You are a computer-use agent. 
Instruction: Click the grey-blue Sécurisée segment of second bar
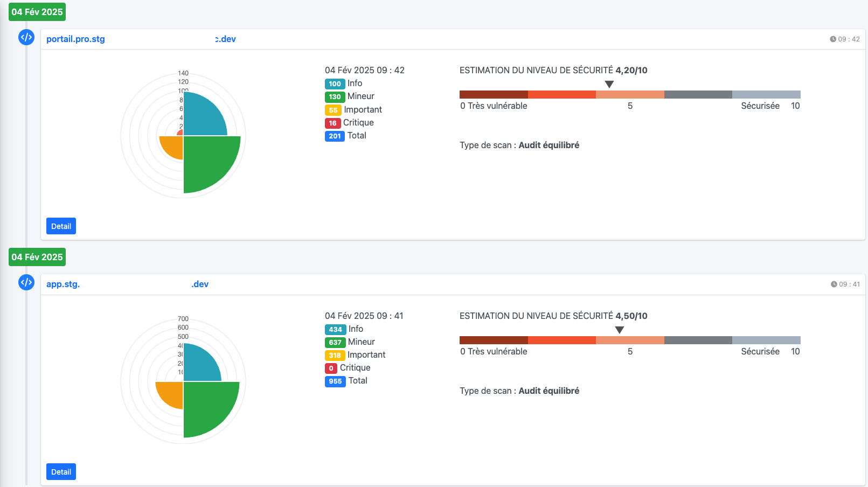point(766,340)
